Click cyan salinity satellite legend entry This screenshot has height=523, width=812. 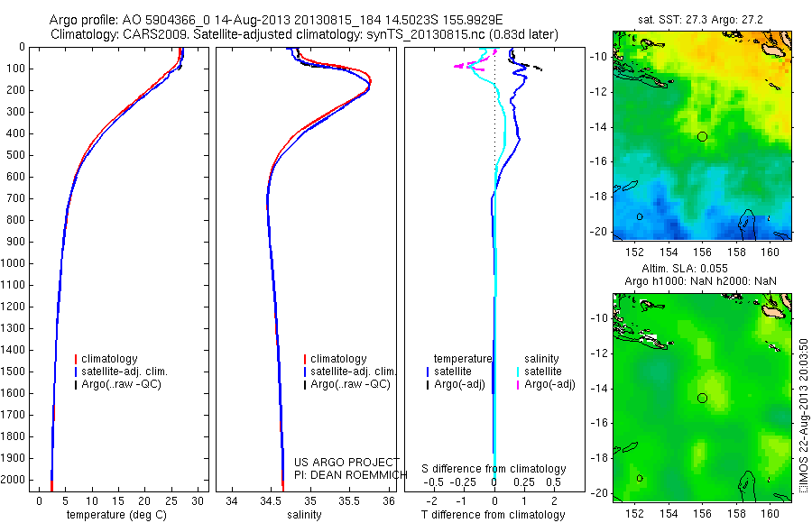pos(540,372)
